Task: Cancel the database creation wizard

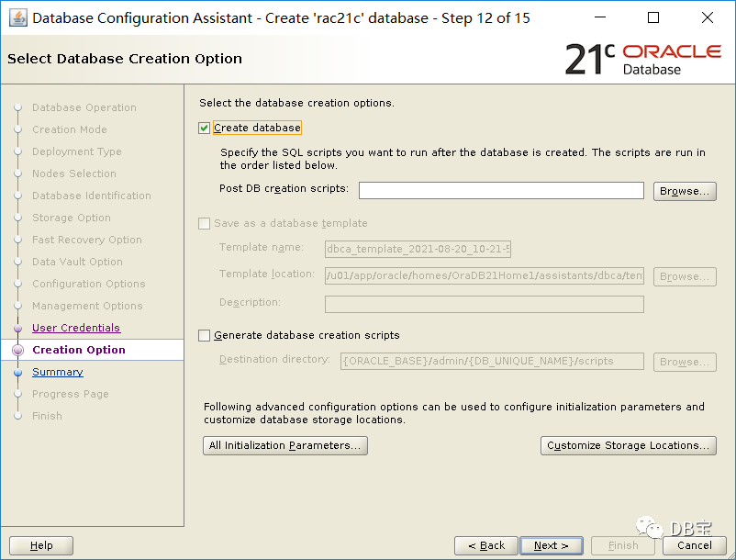Action: 694,545
